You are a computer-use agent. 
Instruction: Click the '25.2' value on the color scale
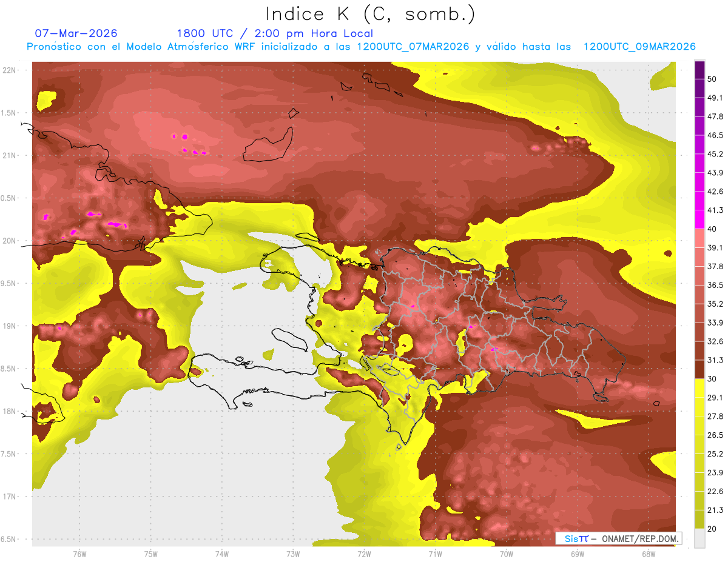[715, 454]
